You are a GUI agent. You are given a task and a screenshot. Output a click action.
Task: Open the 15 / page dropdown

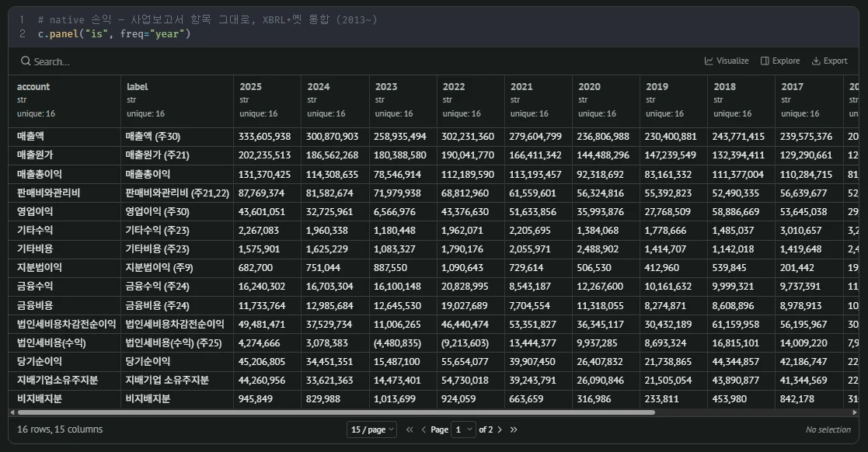point(372,429)
